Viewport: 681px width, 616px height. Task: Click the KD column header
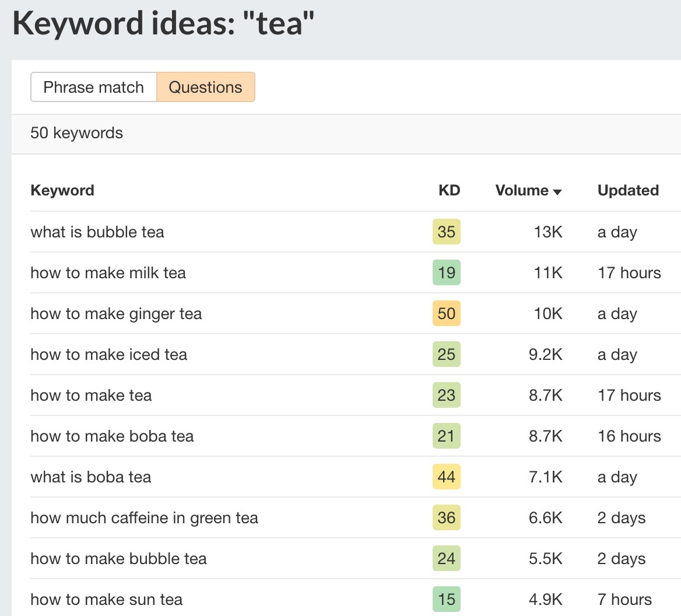click(449, 191)
